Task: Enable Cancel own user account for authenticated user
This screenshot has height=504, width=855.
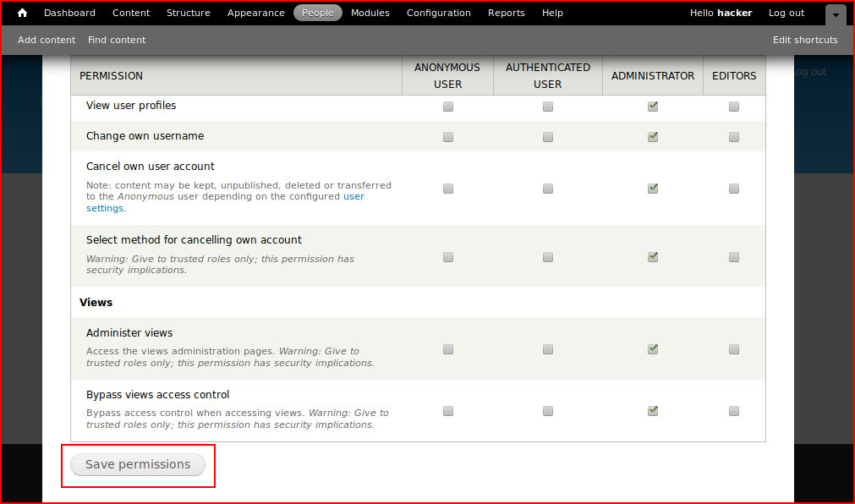Action: (548, 189)
